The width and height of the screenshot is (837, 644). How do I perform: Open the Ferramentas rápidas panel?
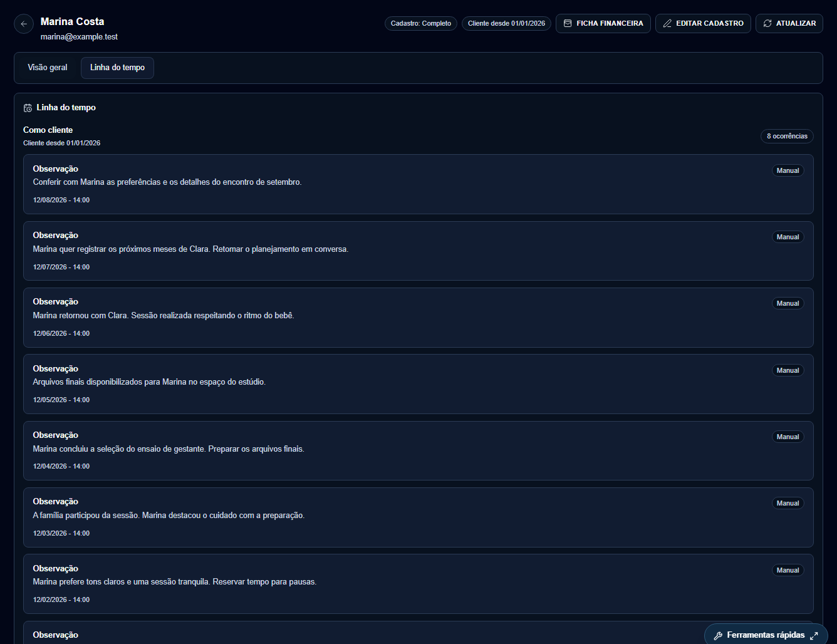coord(766,635)
